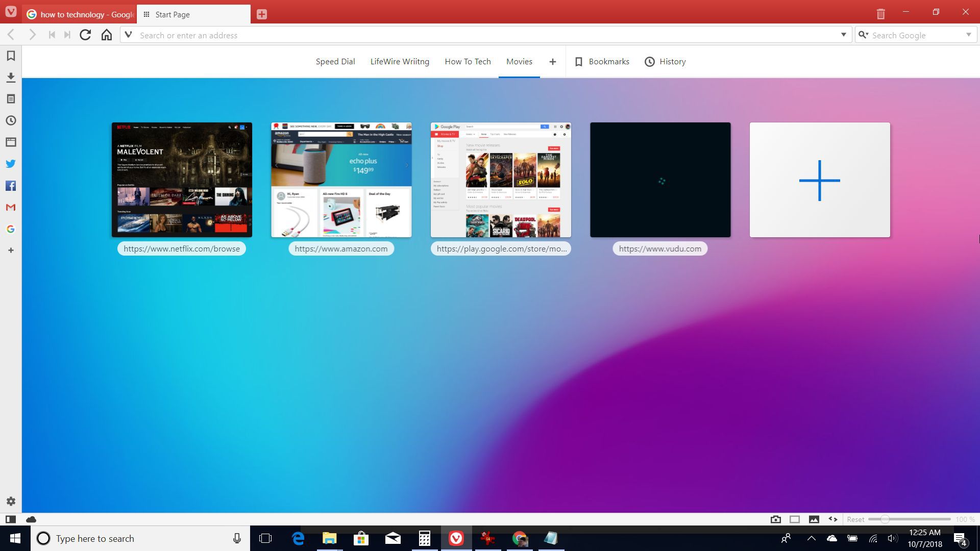Choose the search engine magnifier
This screenshot has height=551, width=980.
coord(863,35)
